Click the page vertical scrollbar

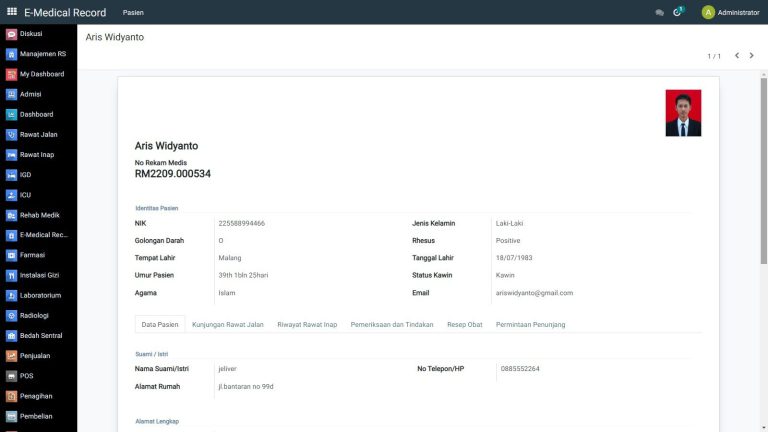(x=764, y=171)
